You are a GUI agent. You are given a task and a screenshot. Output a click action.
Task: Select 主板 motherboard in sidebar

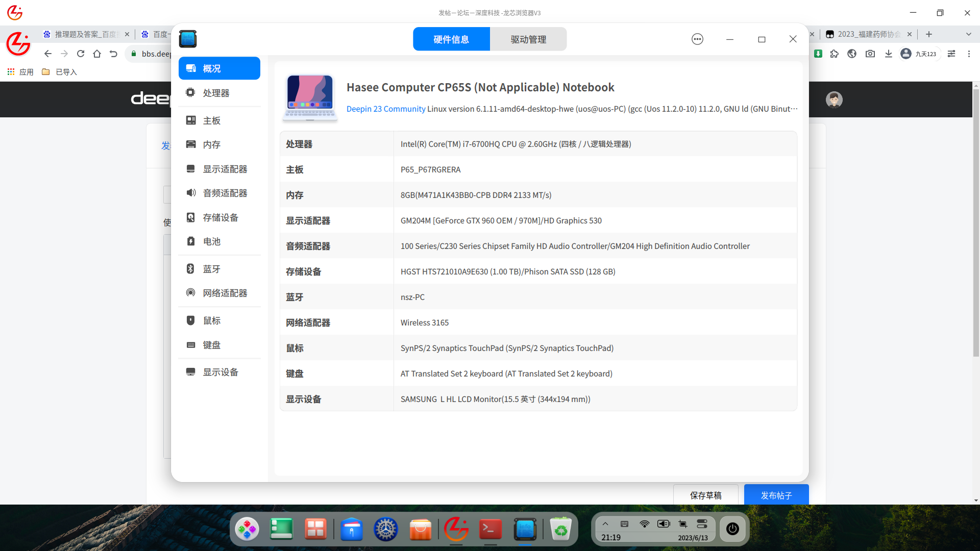(x=211, y=120)
